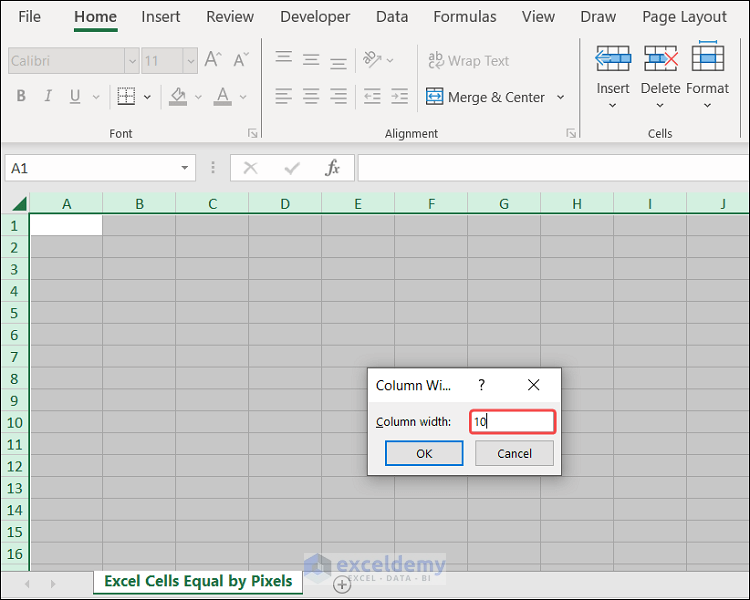The height and width of the screenshot is (600, 750).
Task: Expand the Insert cells dropdown arrow
Action: [x=612, y=105]
